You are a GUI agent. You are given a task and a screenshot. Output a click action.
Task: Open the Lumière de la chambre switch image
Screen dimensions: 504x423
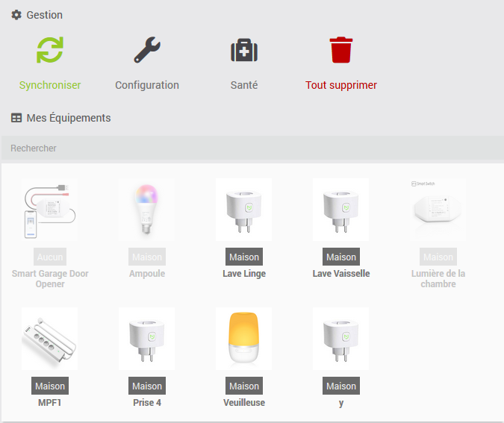pyautogui.click(x=438, y=210)
